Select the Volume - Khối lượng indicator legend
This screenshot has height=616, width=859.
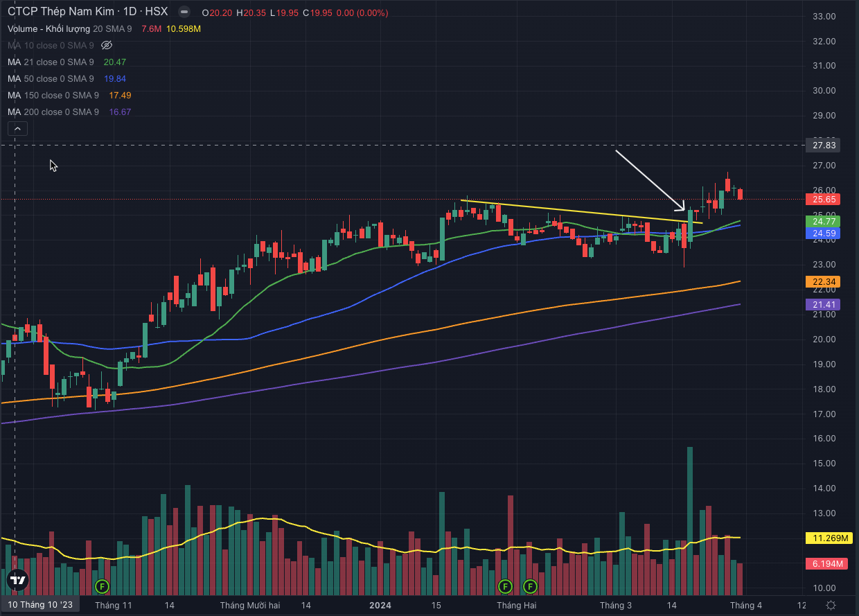tap(49, 28)
